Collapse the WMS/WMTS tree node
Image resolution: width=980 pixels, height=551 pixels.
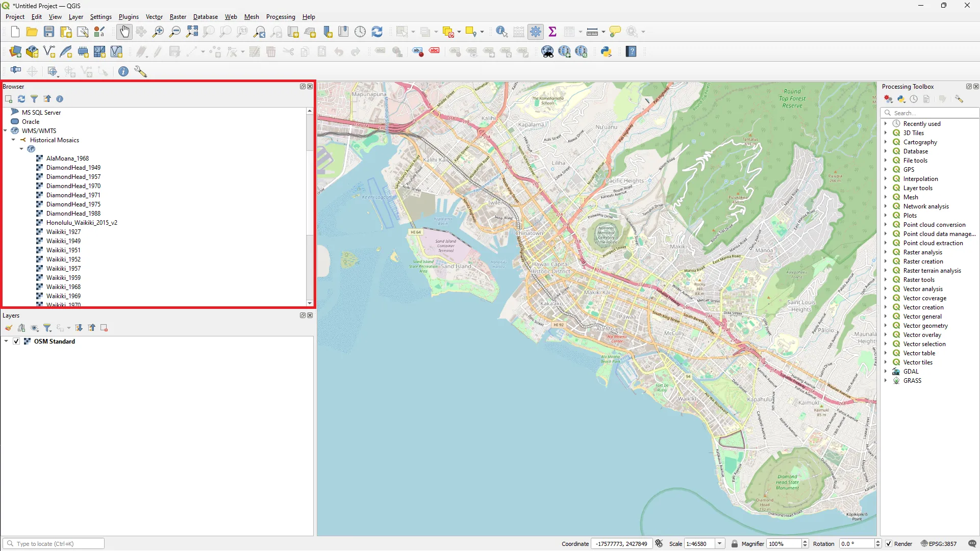coord(6,131)
